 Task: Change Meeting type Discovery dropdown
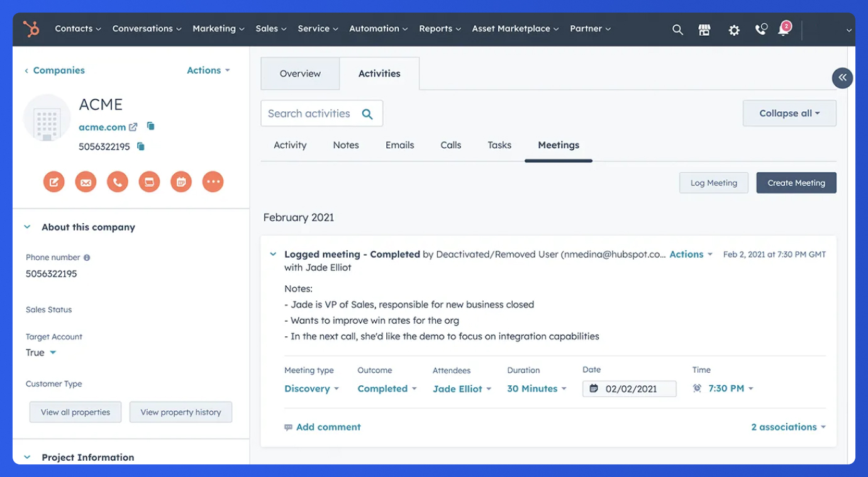coord(312,389)
